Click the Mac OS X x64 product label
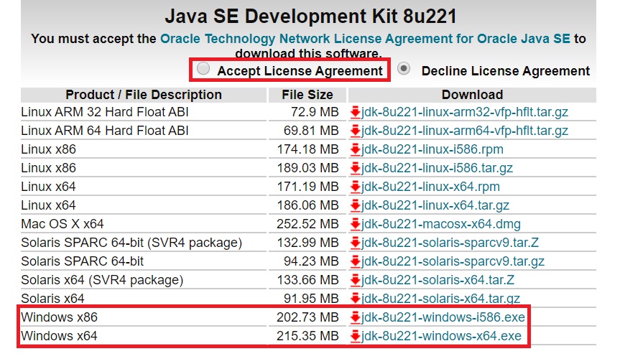Viewport: 620px width, 364px height. click(62, 224)
